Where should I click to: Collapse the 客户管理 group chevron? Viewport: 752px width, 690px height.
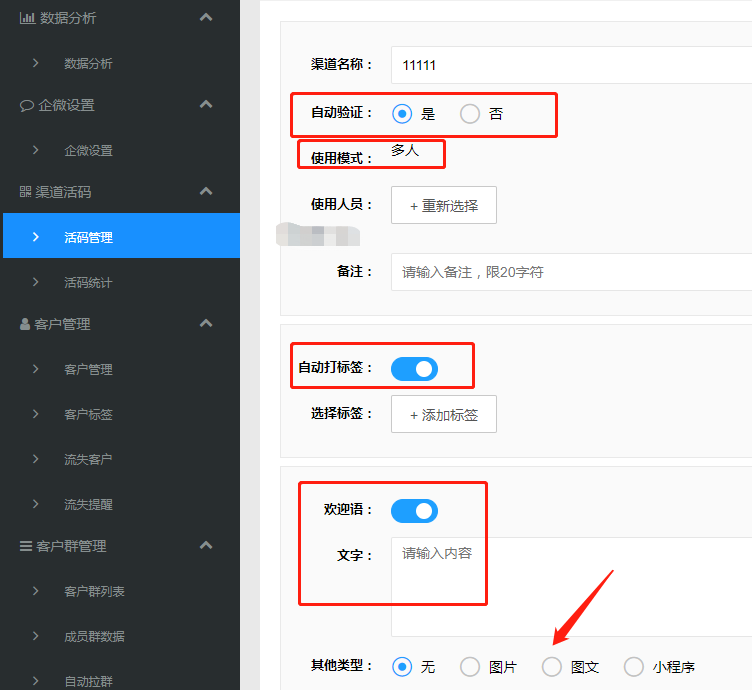[206, 324]
